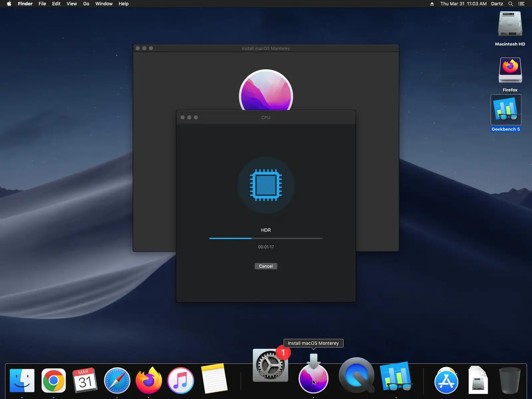The height and width of the screenshot is (399, 532).
Task: Launch Music app from the Dock
Action: click(181, 380)
